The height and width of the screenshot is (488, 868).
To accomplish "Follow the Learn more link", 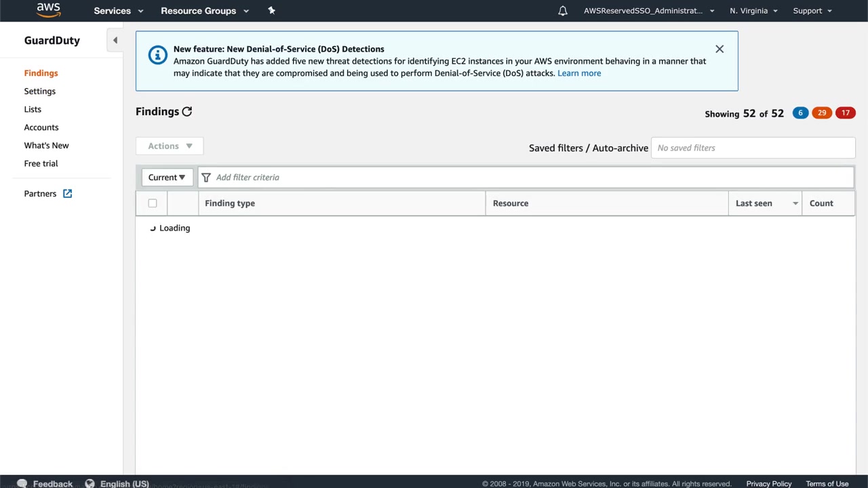I will (579, 73).
